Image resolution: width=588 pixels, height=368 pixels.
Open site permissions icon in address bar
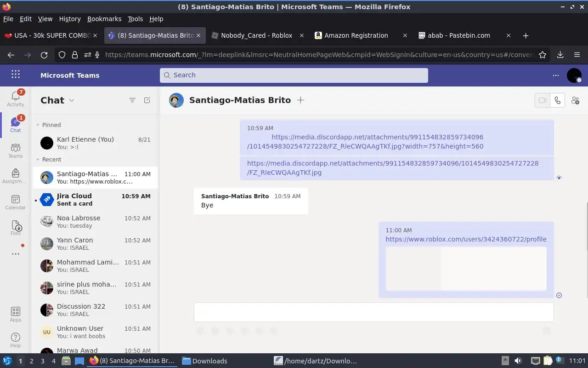[x=87, y=55]
